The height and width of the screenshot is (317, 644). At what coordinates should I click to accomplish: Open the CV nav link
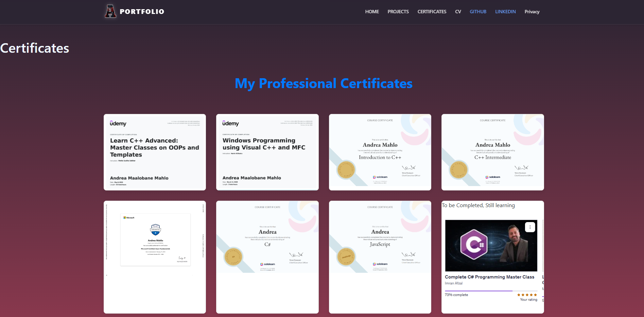pyautogui.click(x=458, y=12)
